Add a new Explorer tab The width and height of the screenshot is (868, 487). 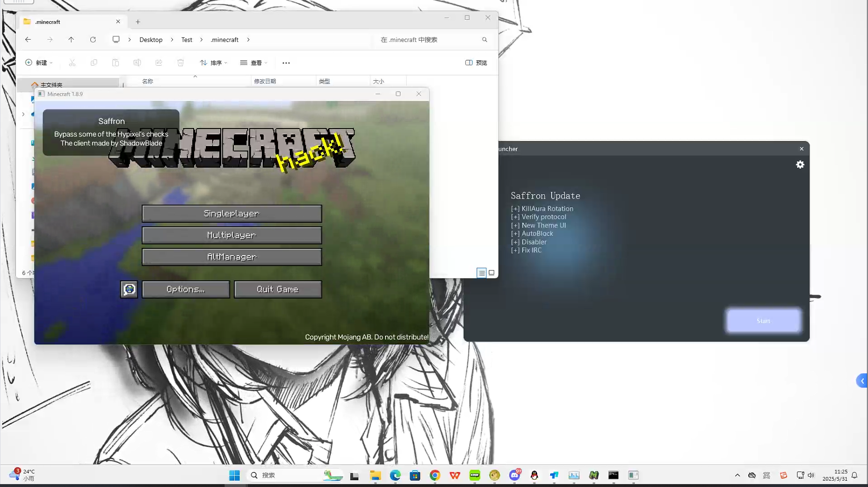[x=138, y=22]
